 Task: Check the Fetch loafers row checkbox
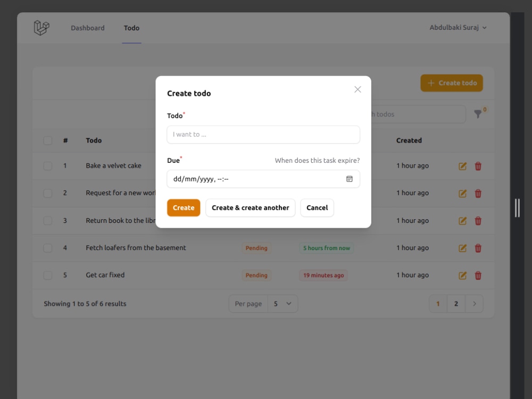[47, 248]
